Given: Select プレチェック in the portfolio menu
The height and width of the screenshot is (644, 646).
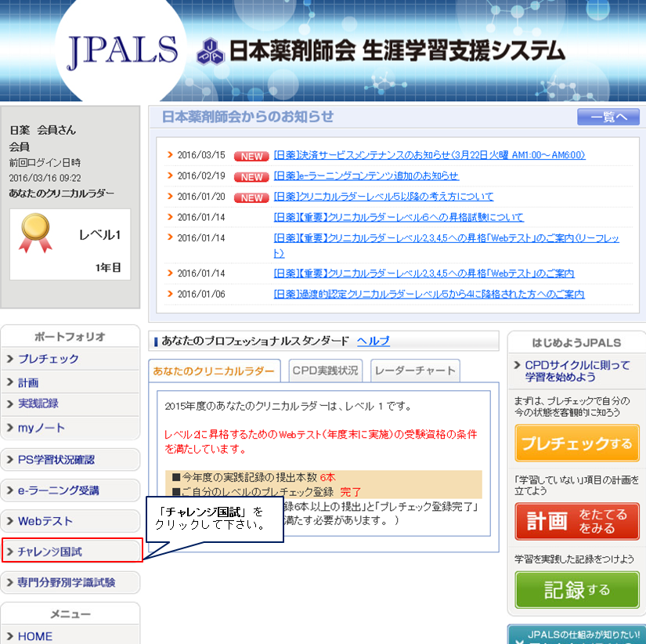Looking at the screenshot, I should click(70, 359).
